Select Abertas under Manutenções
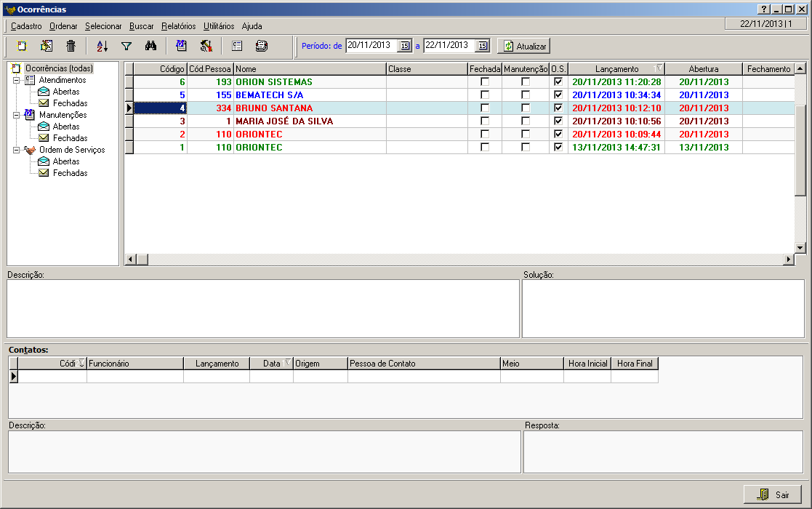This screenshot has height=509, width=812. tap(66, 127)
